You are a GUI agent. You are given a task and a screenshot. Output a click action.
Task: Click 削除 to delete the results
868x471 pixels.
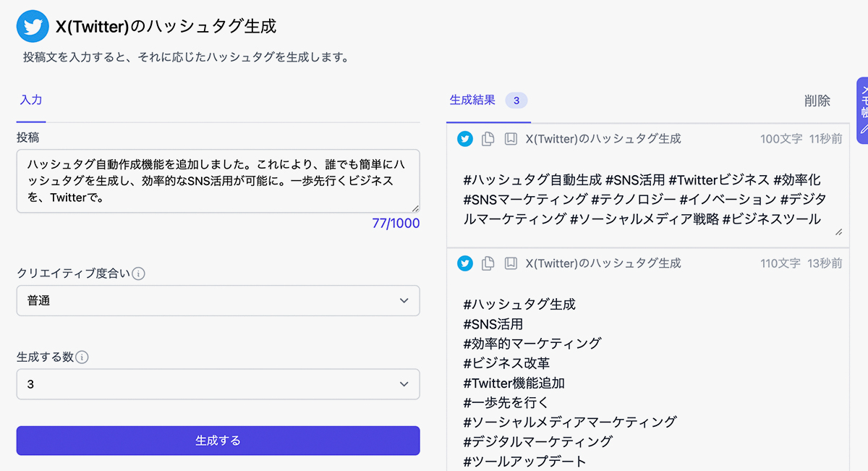pyautogui.click(x=817, y=101)
